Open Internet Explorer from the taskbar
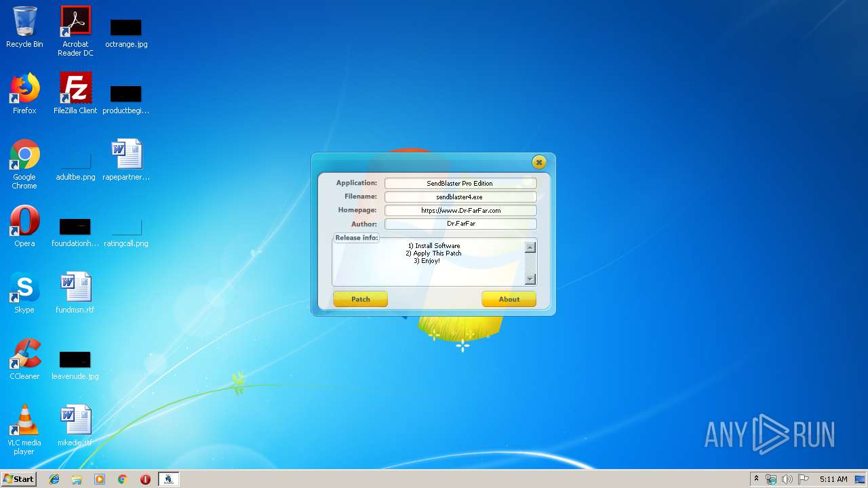 (54, 479)
